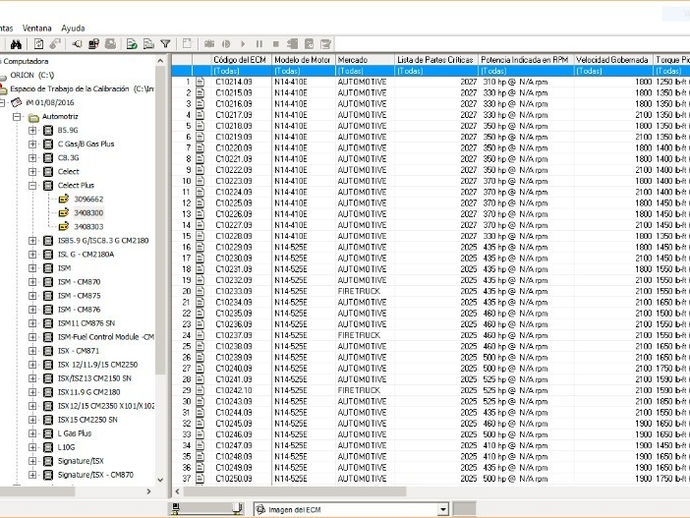Expand the Signature/ISX - CM870 node
The image size is (690, 518).
coord(32,475)
